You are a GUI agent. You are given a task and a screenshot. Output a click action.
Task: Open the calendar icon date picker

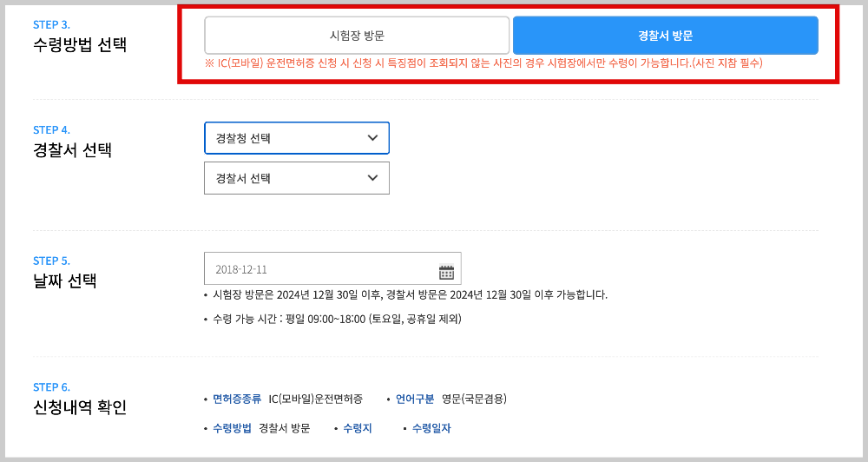pyautogui.click(x=446, y=272)
